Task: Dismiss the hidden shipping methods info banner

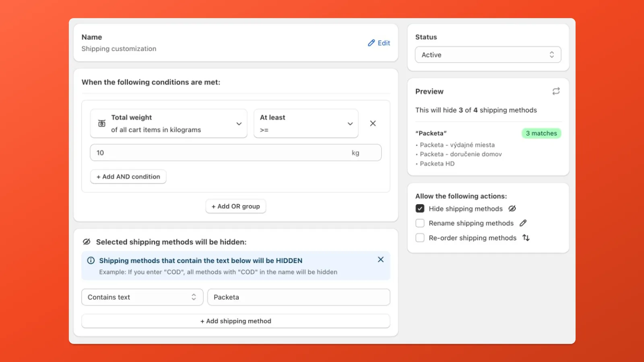Action: tap(380, 259)
